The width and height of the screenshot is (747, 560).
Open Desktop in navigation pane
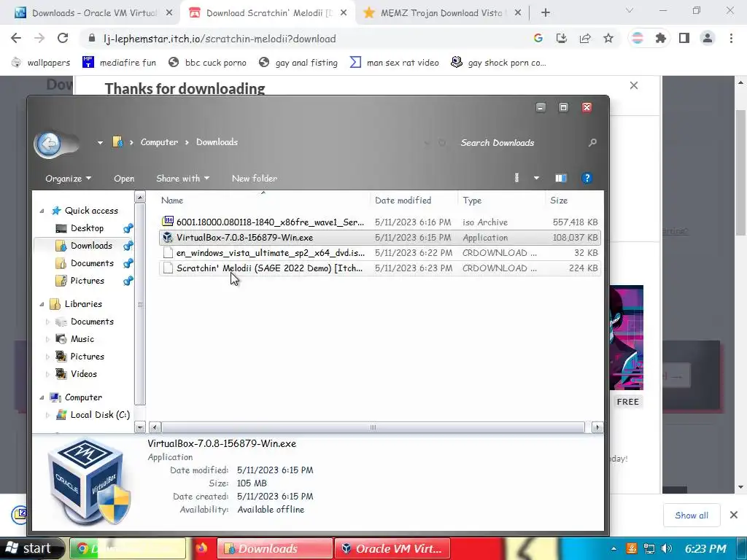[87, 228]
